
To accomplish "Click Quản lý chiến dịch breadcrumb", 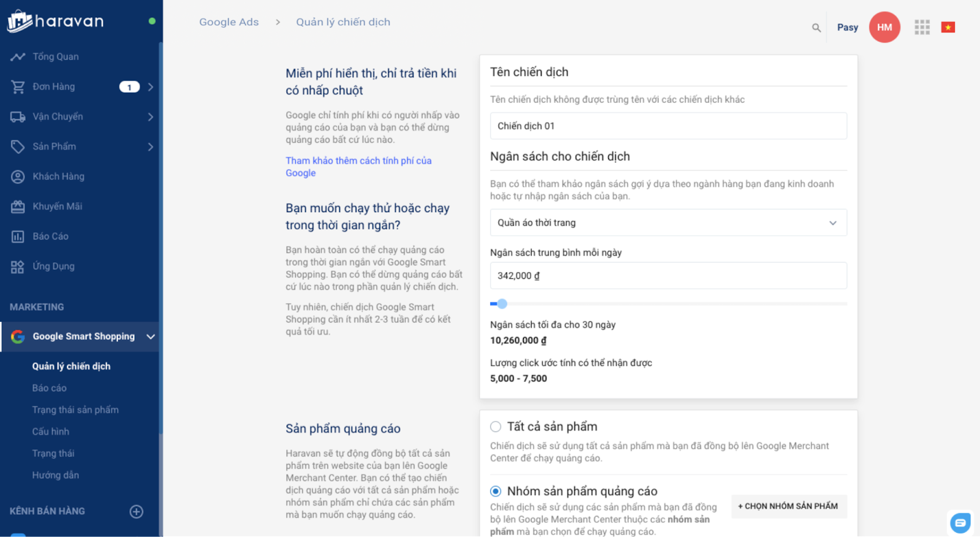I will (x=343, y=22).
